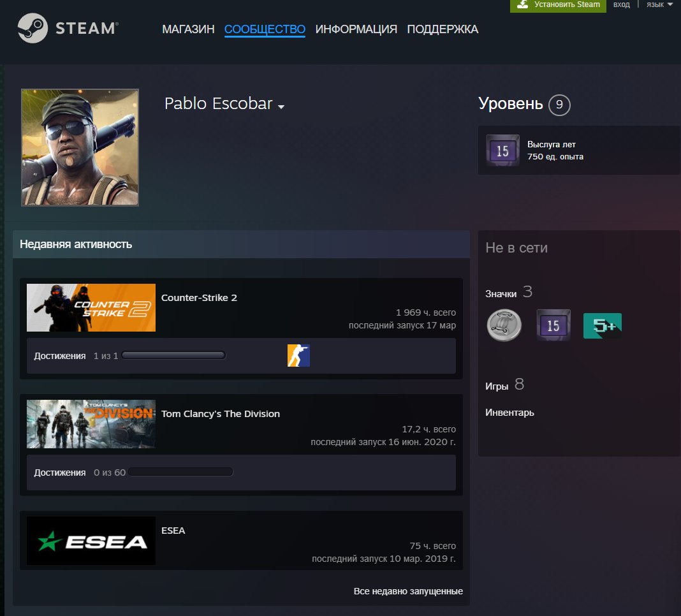Click the Counter-Strike 2 achievement icon
681x616 pixels.
pos(298,355)
